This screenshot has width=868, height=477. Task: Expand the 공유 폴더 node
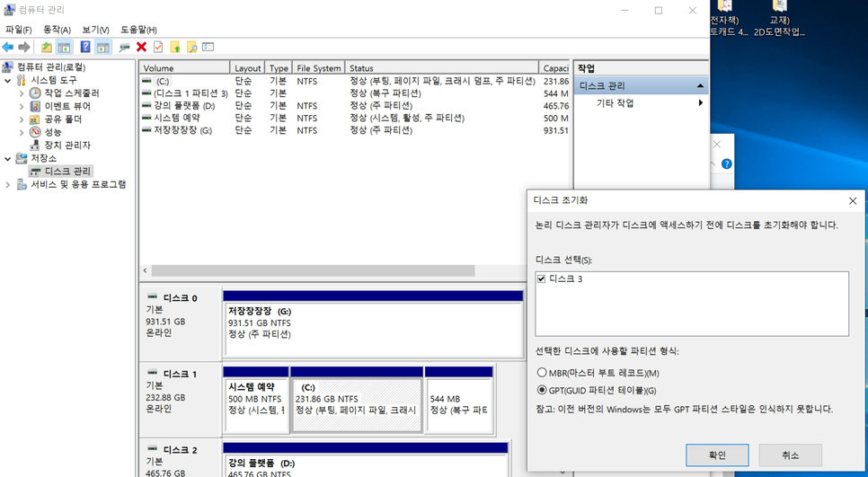tap(22, 119)
